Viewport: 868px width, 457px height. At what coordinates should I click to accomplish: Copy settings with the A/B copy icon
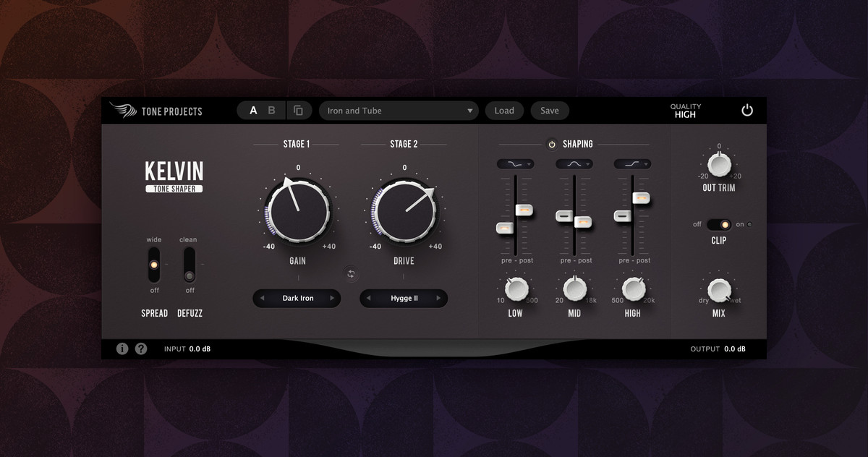click(x=298, y=111)
